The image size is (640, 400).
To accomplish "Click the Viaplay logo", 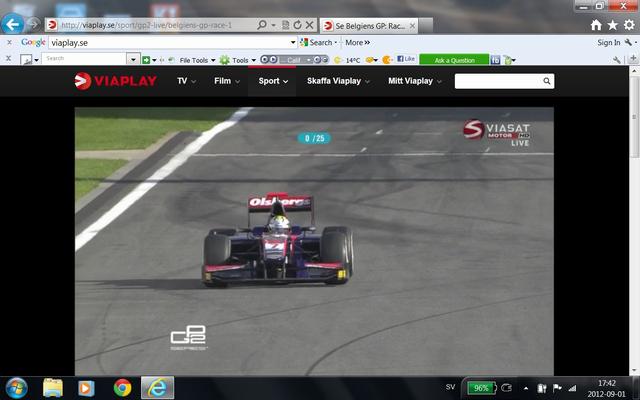I will point(115,81).
